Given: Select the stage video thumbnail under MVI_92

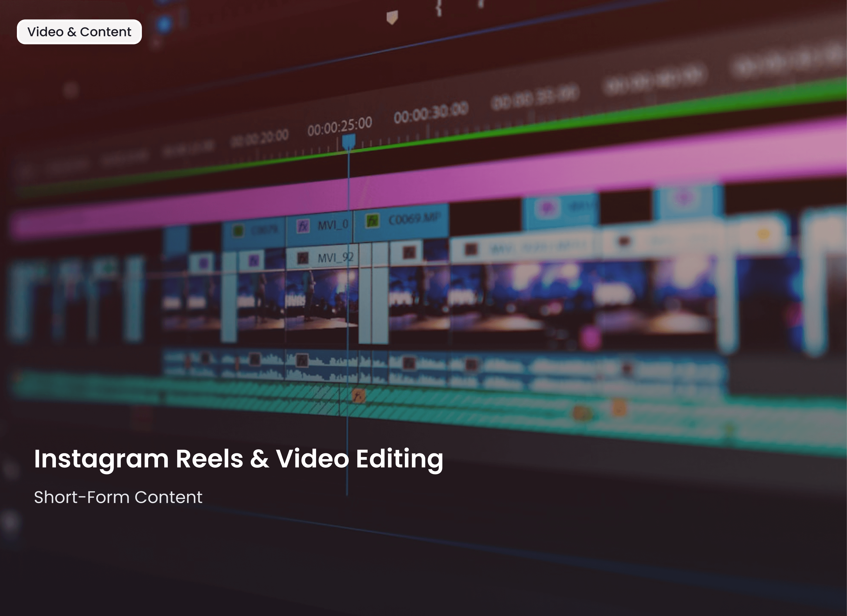Looking at the screenshot, I should 317,299.
